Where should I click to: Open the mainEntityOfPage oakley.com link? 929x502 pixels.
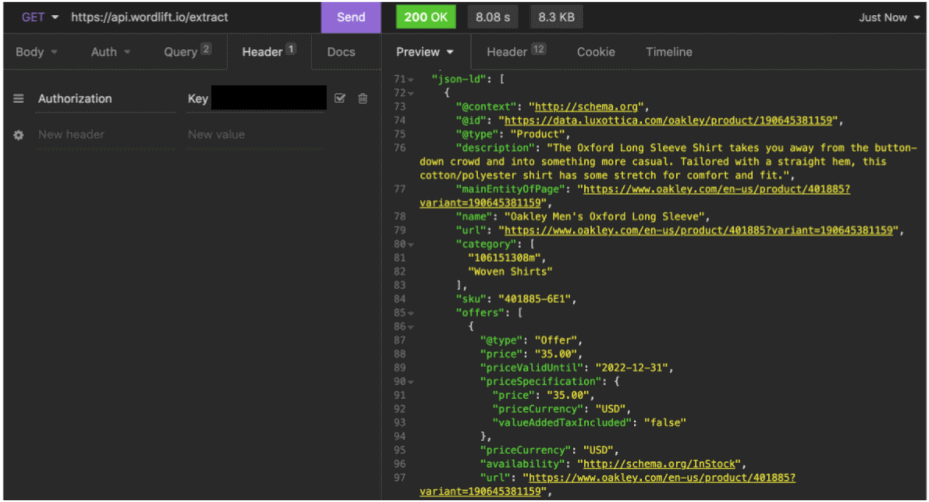point(716,189)
